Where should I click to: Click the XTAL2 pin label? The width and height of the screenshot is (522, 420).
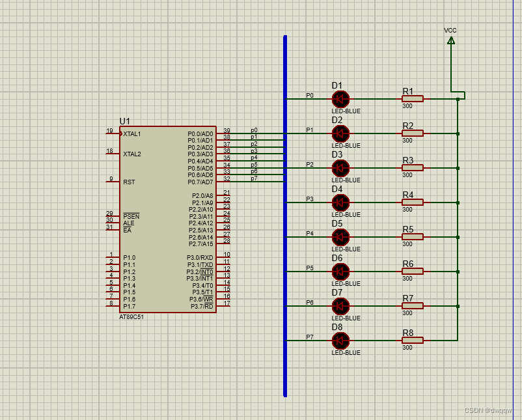click(132, 154)
